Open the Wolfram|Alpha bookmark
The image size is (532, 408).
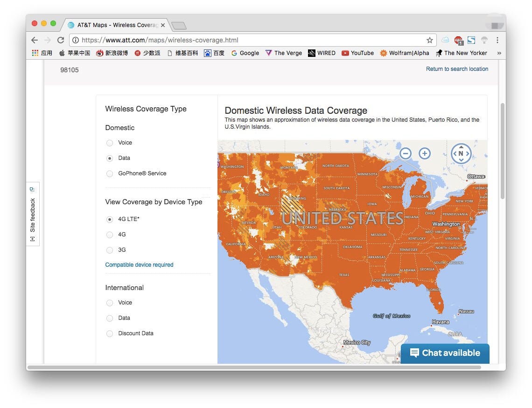pos(405,53)
